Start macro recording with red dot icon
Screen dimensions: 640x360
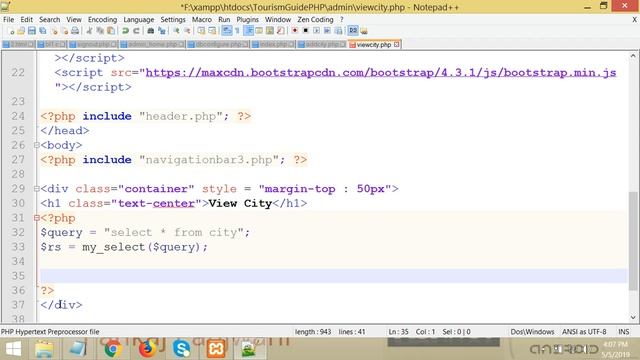click(295, 31)
